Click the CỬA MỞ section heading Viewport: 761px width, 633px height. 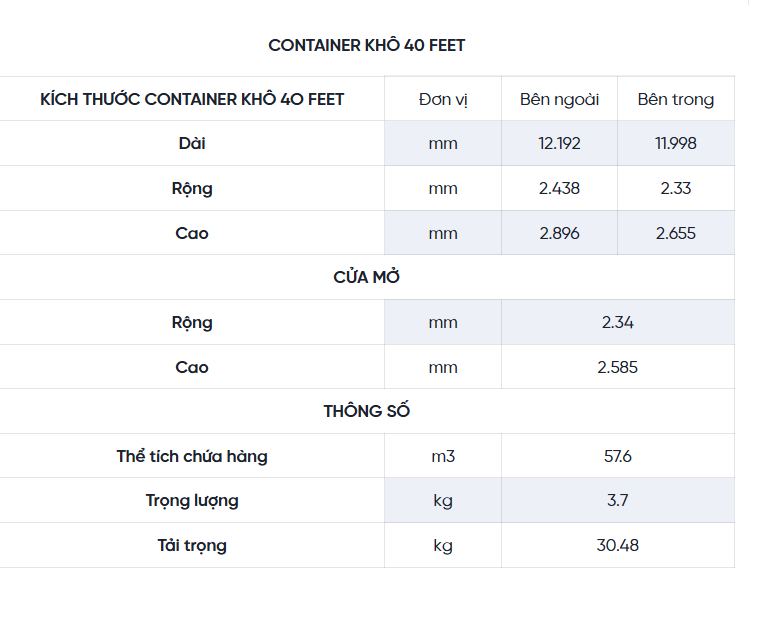[x=367, y=277]
